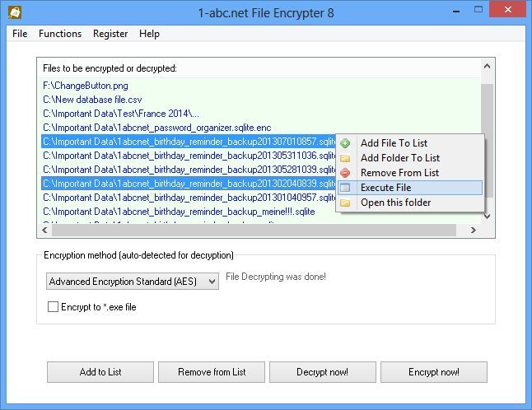This screenshot has width=532, height=410.
Task: Select the backup201305311036 file entry
Action: pyautogui.click(x=189, y=156)
